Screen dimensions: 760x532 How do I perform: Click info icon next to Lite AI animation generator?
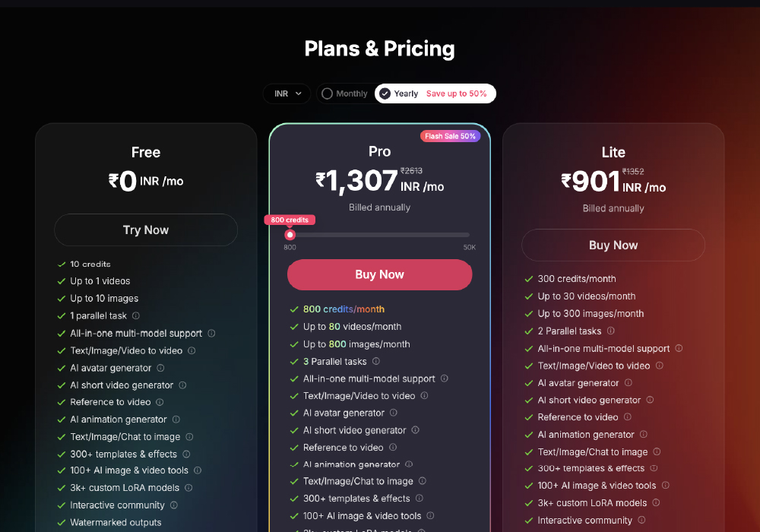point(643,435)
